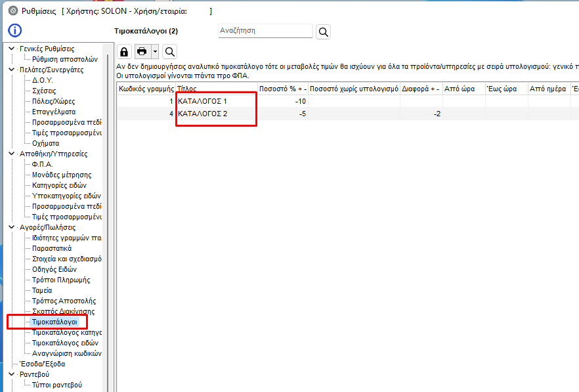579x392 pixels.
Task: Click the search button beside Αναζήτηση field
Action: click(x=323, y=32)
